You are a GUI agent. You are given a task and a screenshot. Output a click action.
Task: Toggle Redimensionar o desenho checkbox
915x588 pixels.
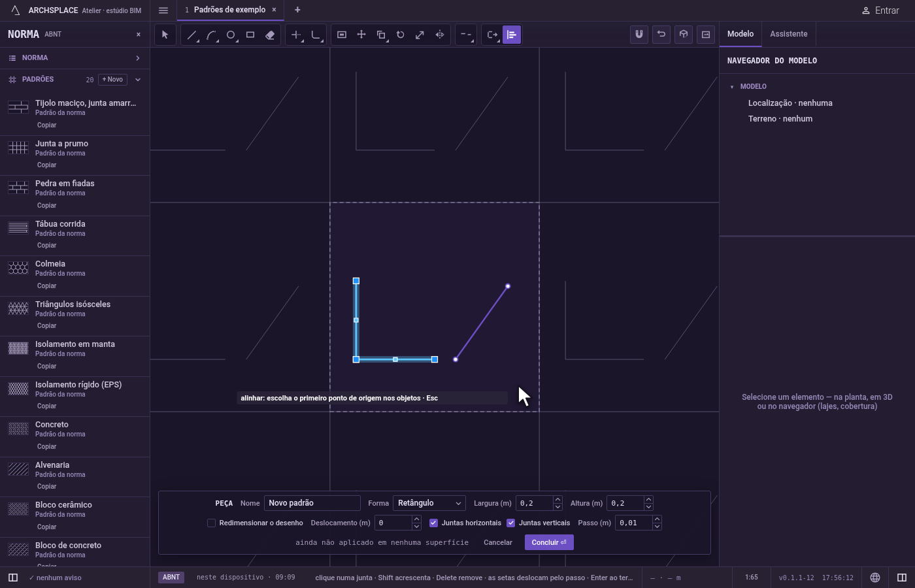[x=211, y=523]
